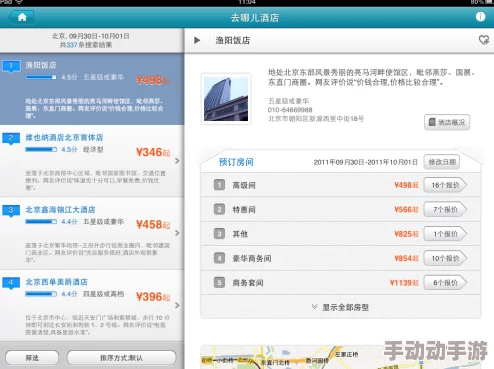494x369 pixels.
Task: Click the 修改日期 button
Action: pos(442,162)
